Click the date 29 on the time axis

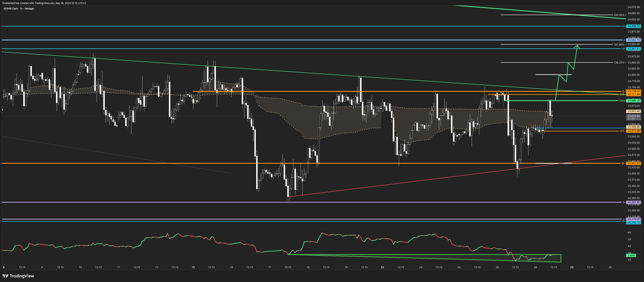(x=572, y=267)
